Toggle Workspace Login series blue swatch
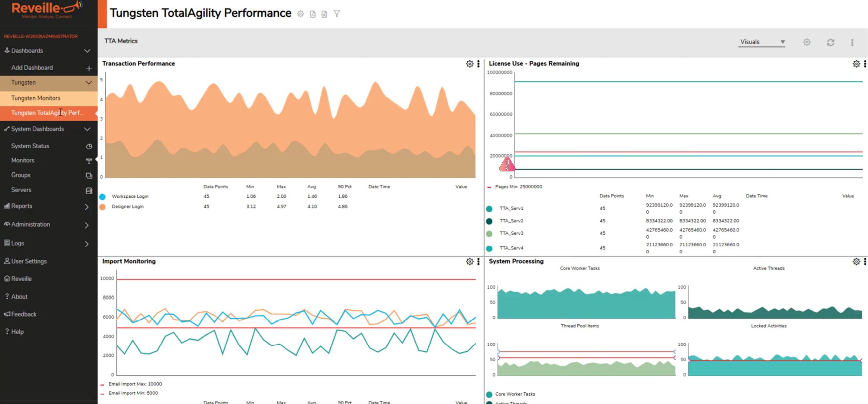Image resolution: width=868 pixels, height=404 pixels. (x=103, y=197)
